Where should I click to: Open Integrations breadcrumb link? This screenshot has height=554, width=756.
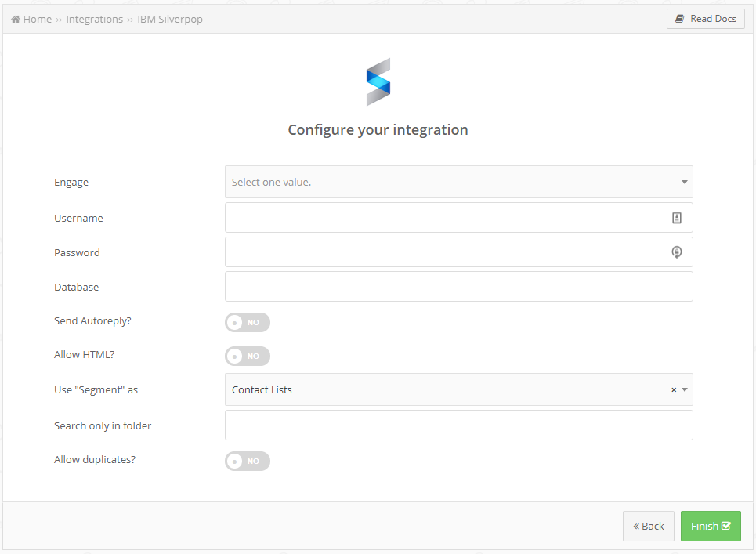coord(95,20)
